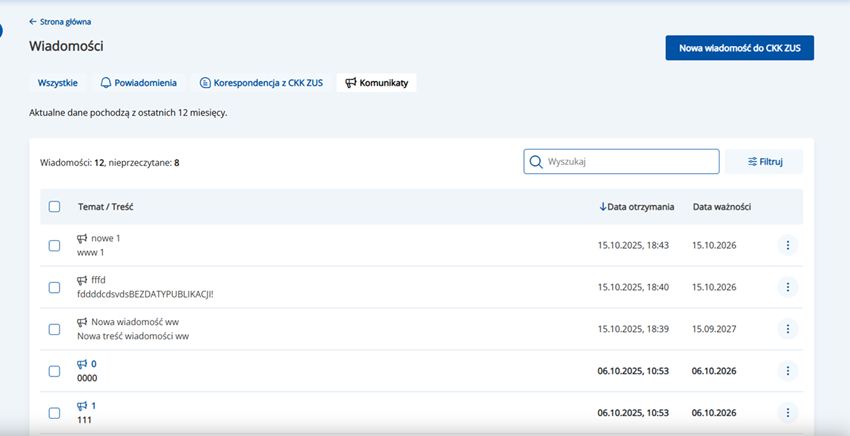
Task: Open the Filtruj filter options
Action: 765,162
